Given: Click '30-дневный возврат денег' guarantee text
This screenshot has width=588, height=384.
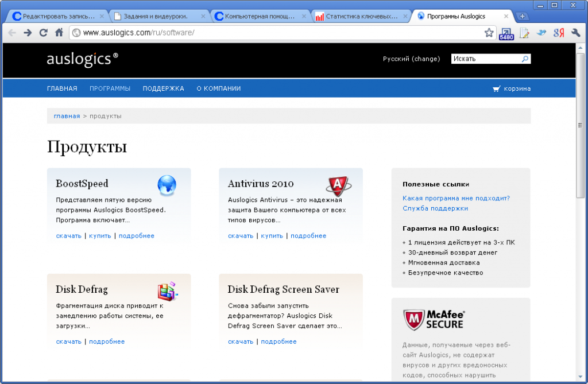Looking at the screenshot, I should tap(452, 253).
